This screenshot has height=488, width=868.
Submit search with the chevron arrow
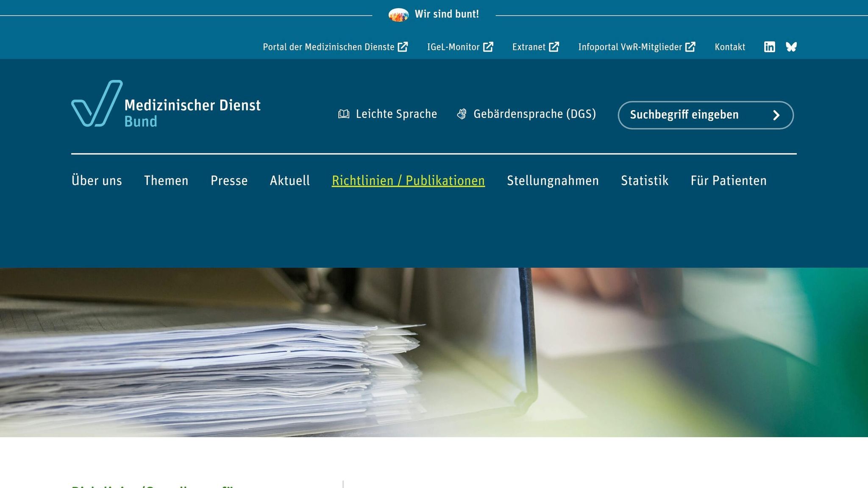click(776, 115)
